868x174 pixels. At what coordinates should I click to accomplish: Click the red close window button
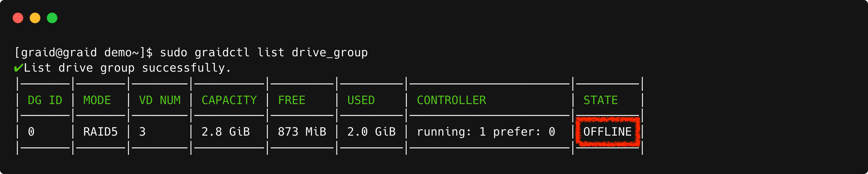pyautogui.click(x=18, y=18)
